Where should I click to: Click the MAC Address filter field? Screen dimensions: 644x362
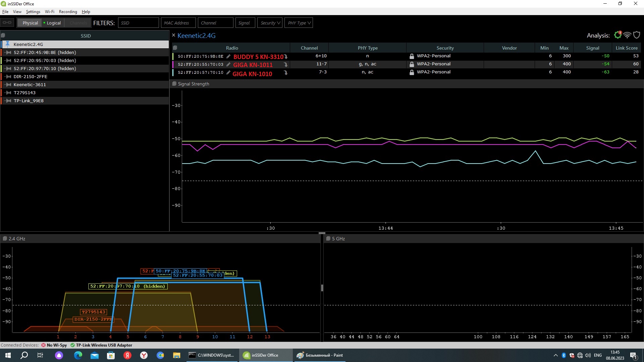point(178,23)
